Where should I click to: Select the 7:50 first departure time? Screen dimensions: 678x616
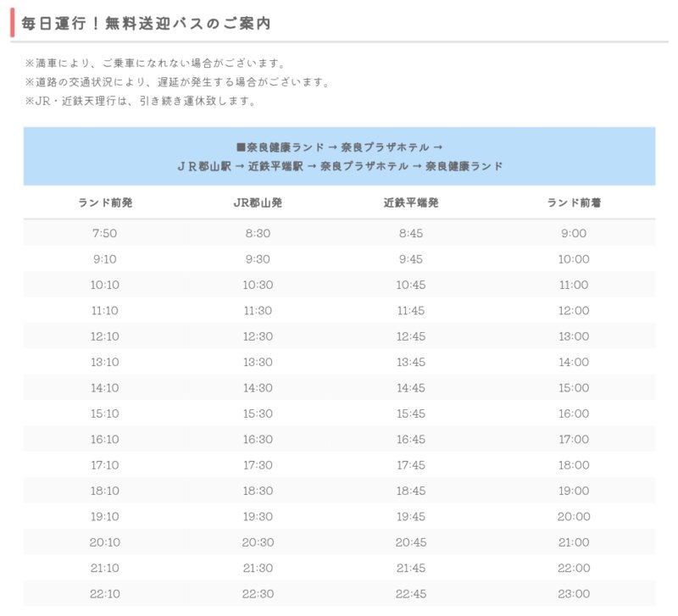pos(103,233)
